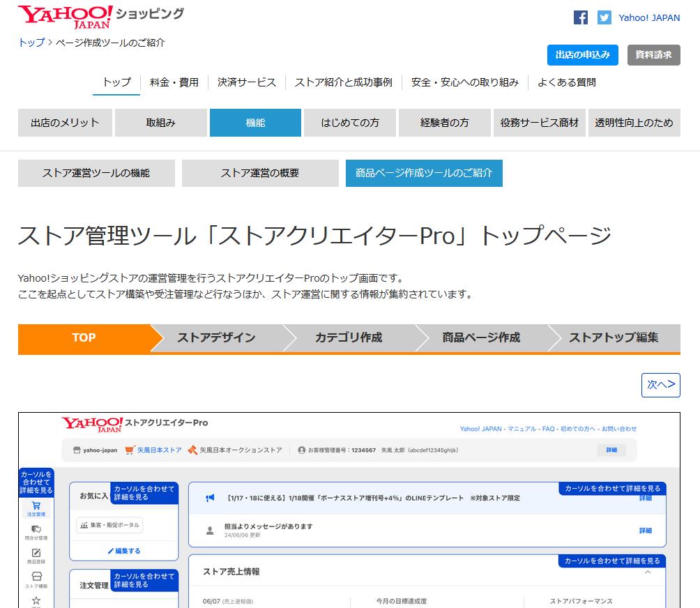The image size is (700, 608).
Task: Open the 編集する link in お気に入り panel
Action: pyautogui.click(x=125, y=551)
